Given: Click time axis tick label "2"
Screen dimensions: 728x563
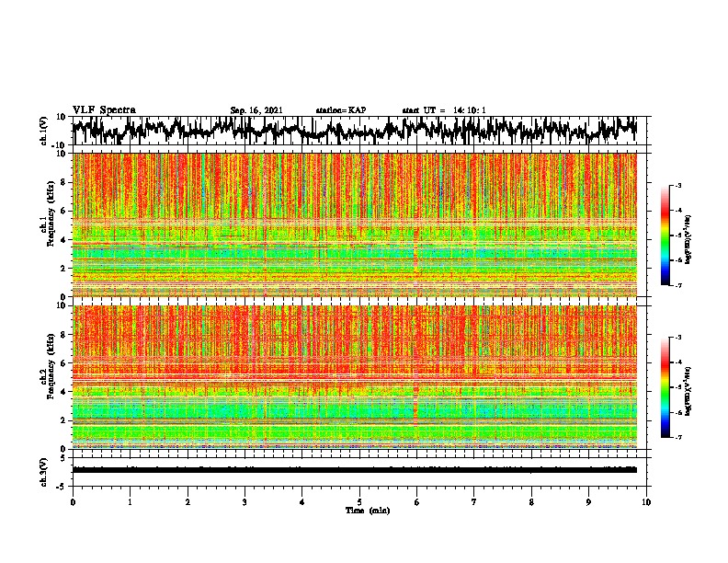Looking at the screenshot, I should coord(188,502).
